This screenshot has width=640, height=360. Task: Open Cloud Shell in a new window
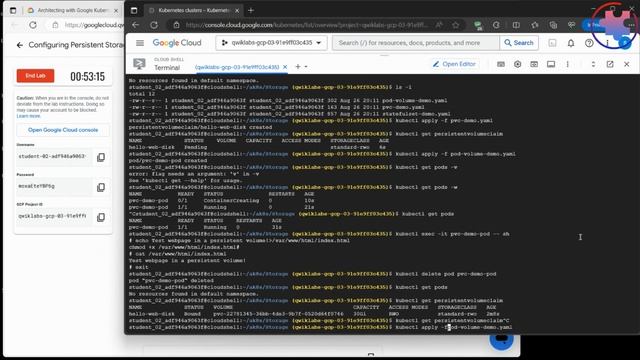click(610, 64)
